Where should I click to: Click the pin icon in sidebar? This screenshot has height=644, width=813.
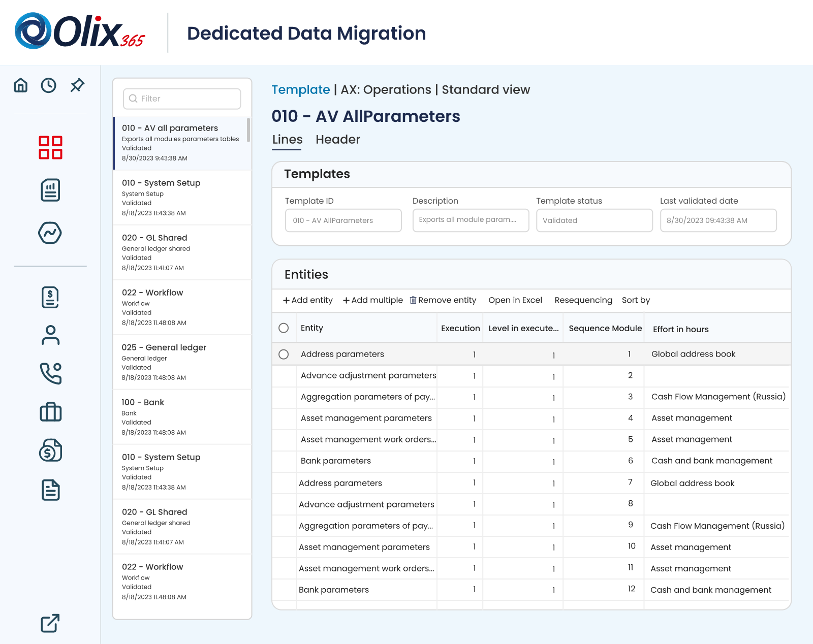[77, 85]
